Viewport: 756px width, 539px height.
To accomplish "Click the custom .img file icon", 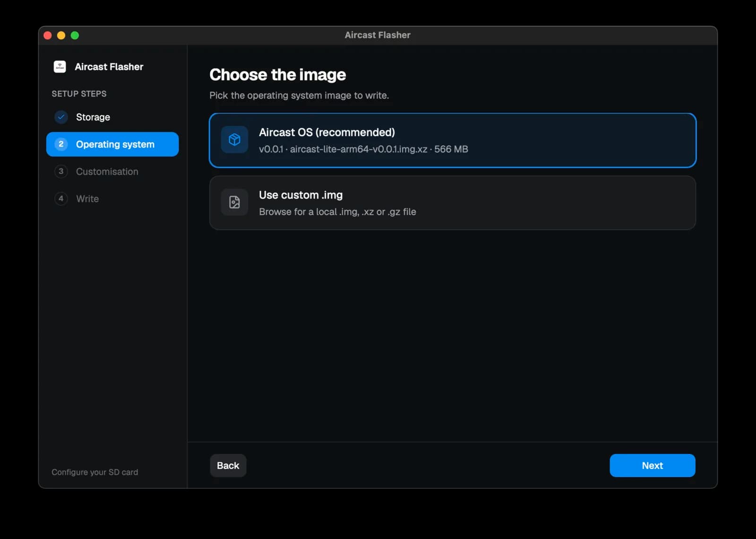I will coord(234,202).
